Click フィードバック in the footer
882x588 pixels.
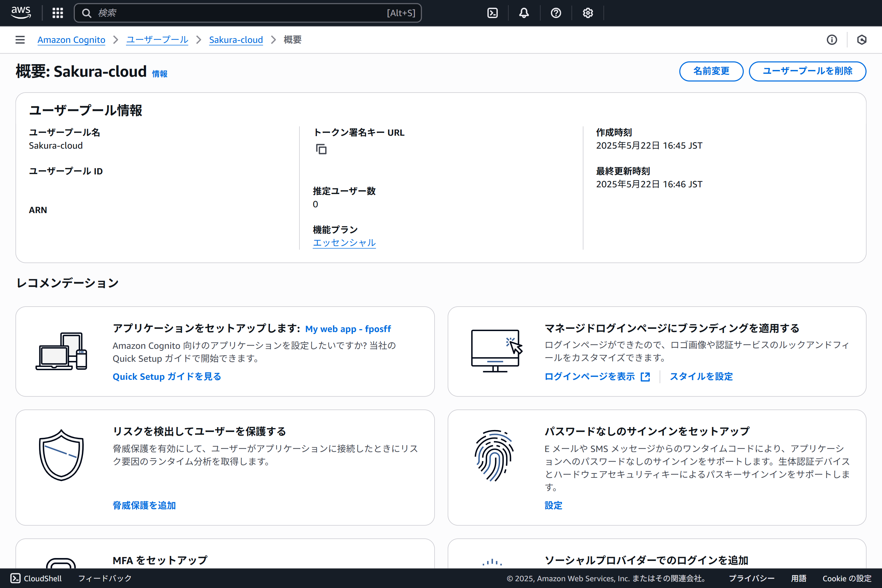pyautogui.click(x=105, y=578)
